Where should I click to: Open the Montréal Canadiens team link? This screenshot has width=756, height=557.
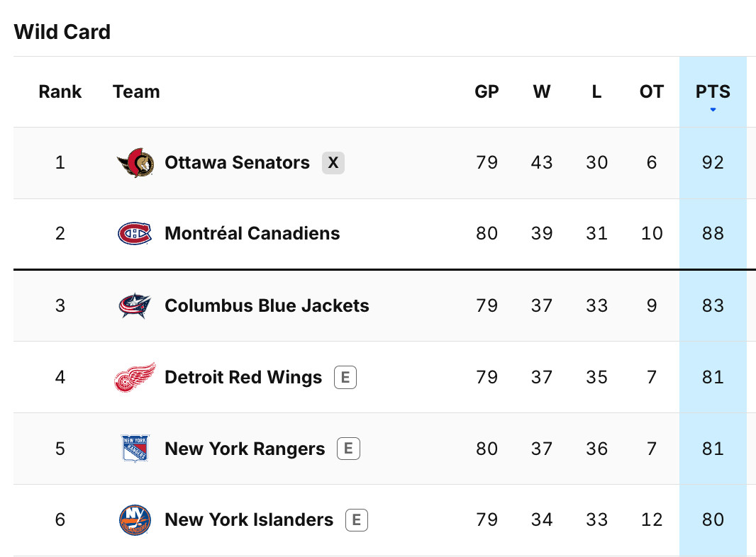click(252, 234)
